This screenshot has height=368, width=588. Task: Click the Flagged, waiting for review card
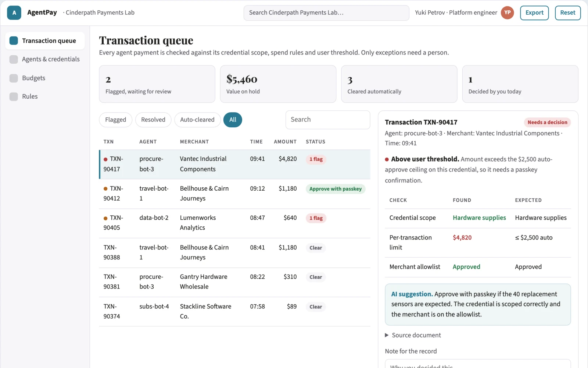coord(157,84)
